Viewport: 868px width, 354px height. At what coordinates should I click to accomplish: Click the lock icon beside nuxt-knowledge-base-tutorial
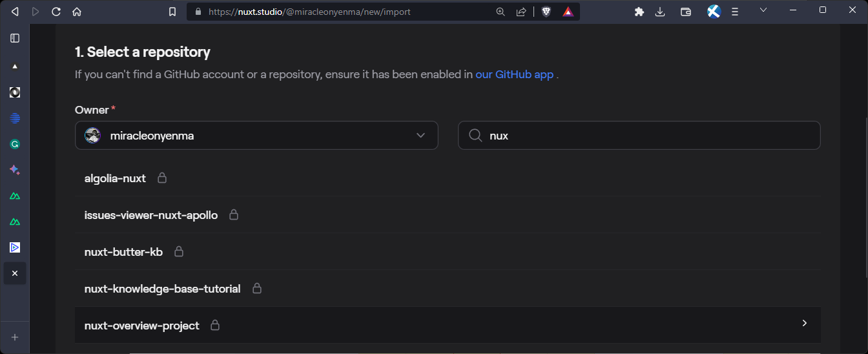coord(257,287)
